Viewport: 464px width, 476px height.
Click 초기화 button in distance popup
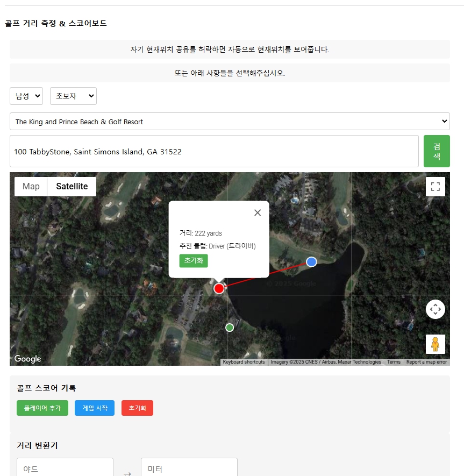click(x=194, y=260)
